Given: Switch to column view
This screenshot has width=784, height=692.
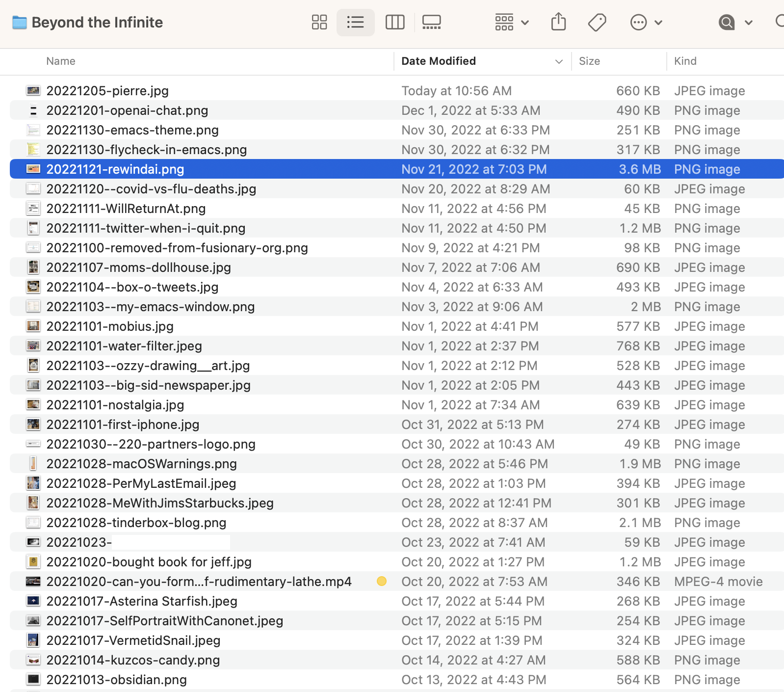Looking at the screenshot, I should (394, 22).
